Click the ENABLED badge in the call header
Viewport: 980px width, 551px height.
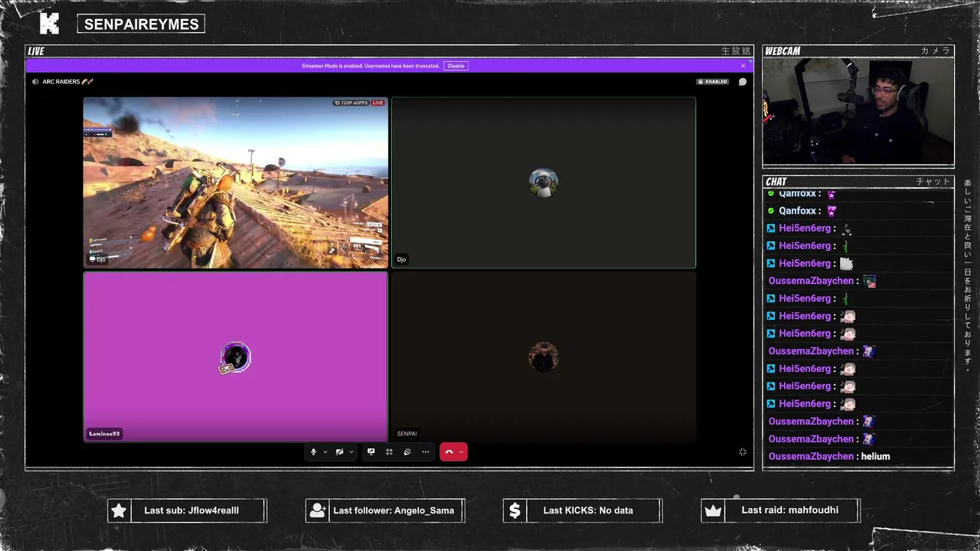click(713, 82)
